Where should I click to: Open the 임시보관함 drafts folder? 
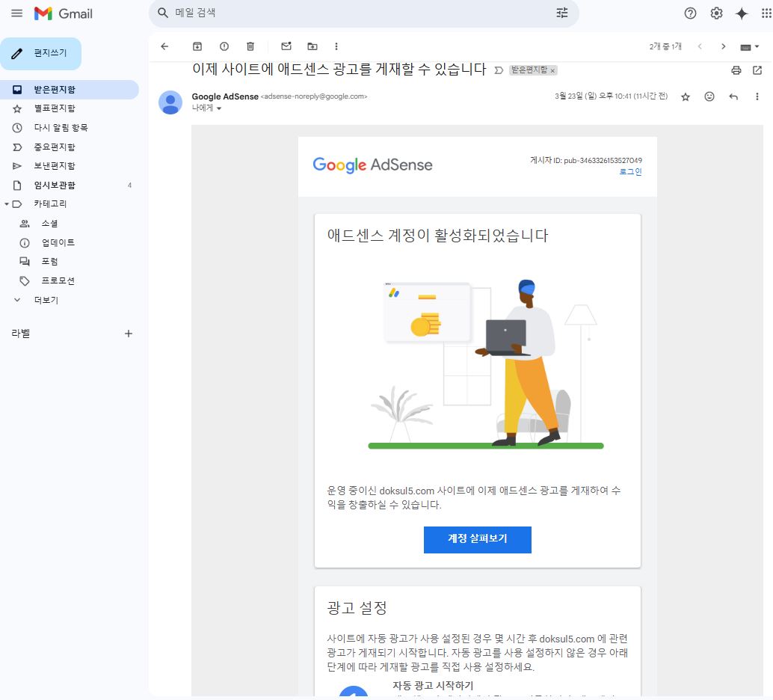pos(69,185)
